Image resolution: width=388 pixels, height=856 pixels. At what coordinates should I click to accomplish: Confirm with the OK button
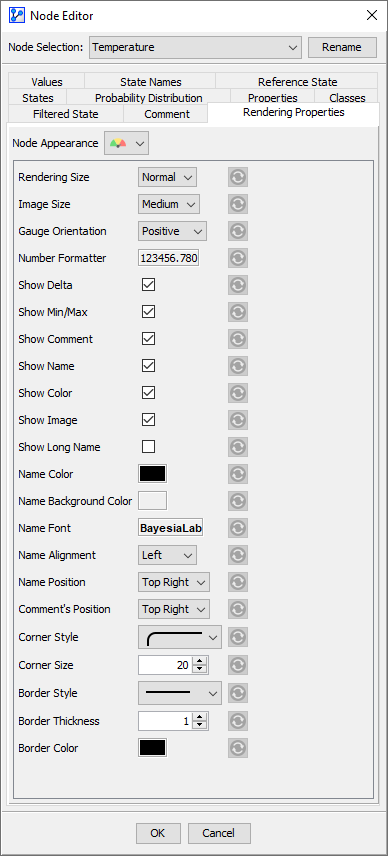pos(158,833)
